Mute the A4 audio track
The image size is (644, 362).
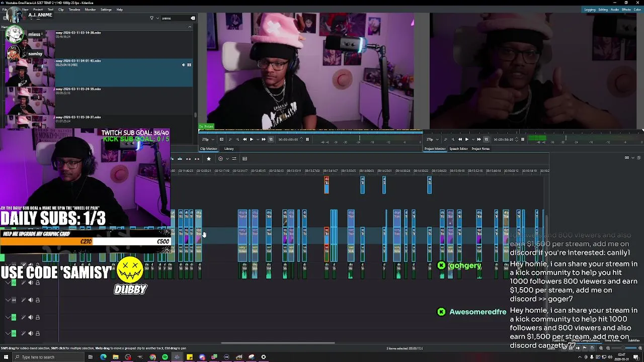click(x=30, y=300)
